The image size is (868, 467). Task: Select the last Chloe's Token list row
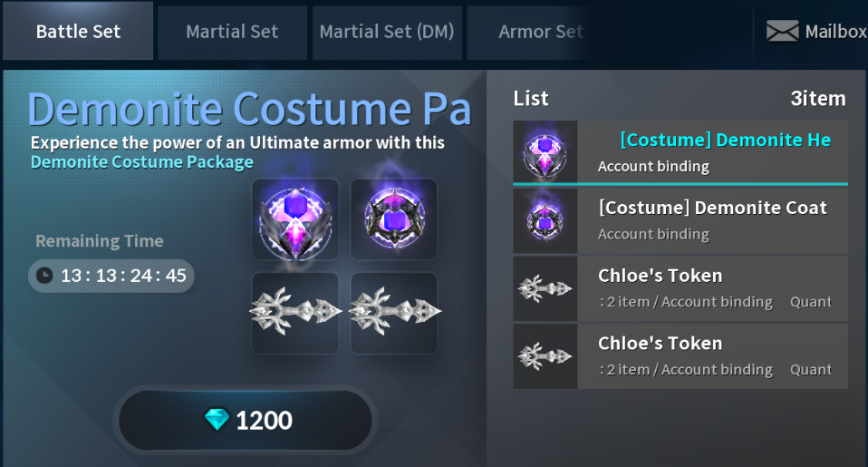pos(712,356)
